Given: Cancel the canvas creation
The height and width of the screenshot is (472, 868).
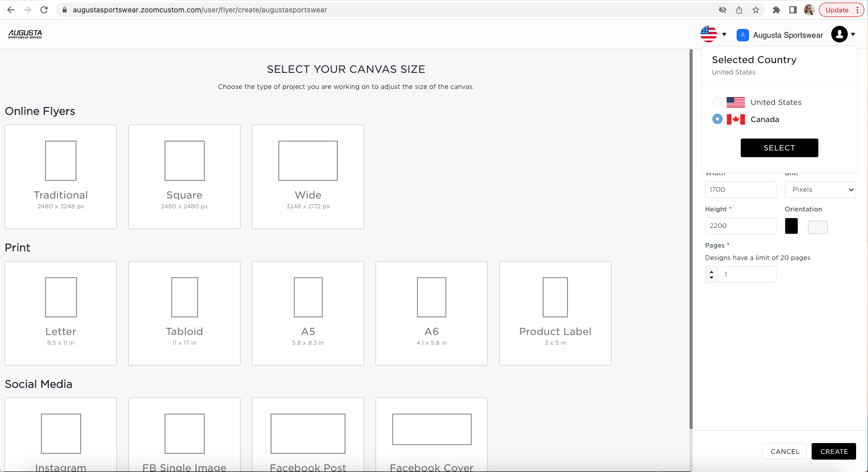Looking at the screenshot, I should tap(784, 451).
